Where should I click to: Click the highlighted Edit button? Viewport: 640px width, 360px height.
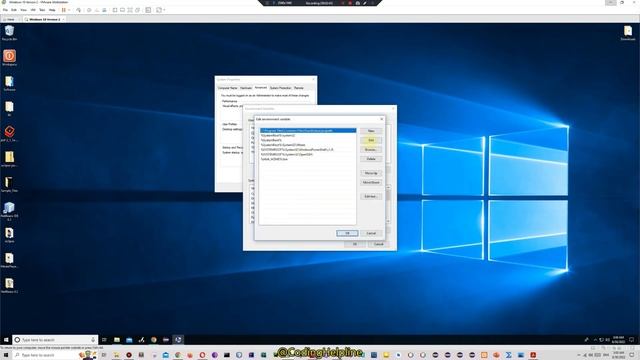point(371,140)
